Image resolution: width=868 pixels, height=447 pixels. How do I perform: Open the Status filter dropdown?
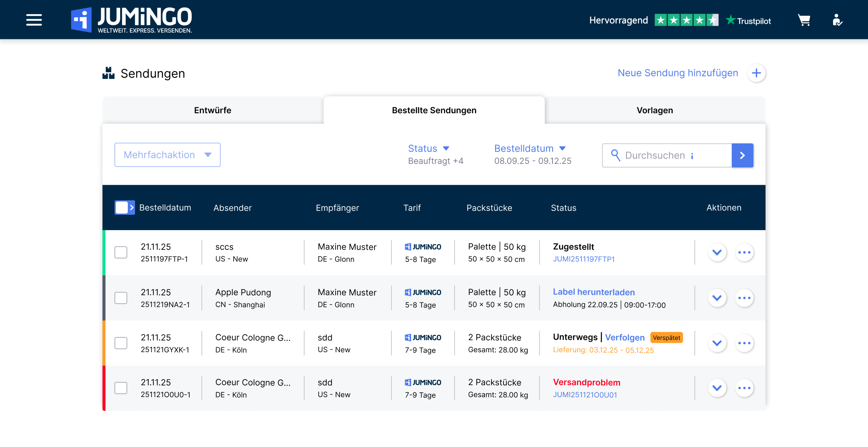click(428, 149)
